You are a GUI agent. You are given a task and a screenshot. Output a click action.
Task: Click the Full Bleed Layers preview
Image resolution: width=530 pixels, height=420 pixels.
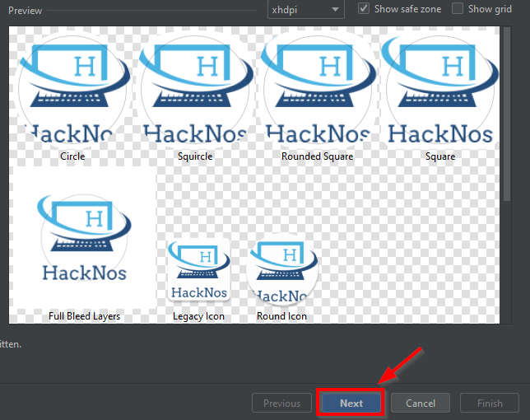[84, 237]
